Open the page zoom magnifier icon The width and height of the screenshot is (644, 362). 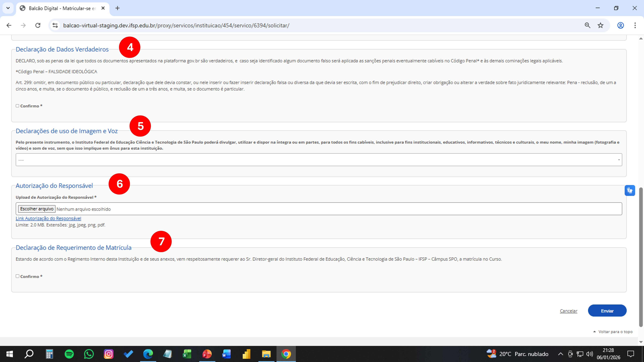pyautogui.click(x=587, y=25)
